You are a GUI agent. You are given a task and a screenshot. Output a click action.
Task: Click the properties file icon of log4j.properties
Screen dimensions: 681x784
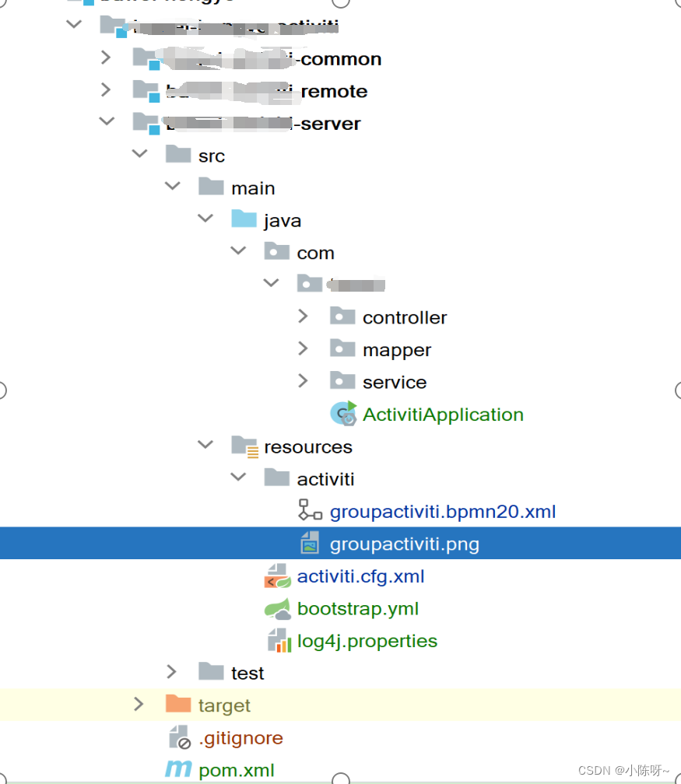279,640
